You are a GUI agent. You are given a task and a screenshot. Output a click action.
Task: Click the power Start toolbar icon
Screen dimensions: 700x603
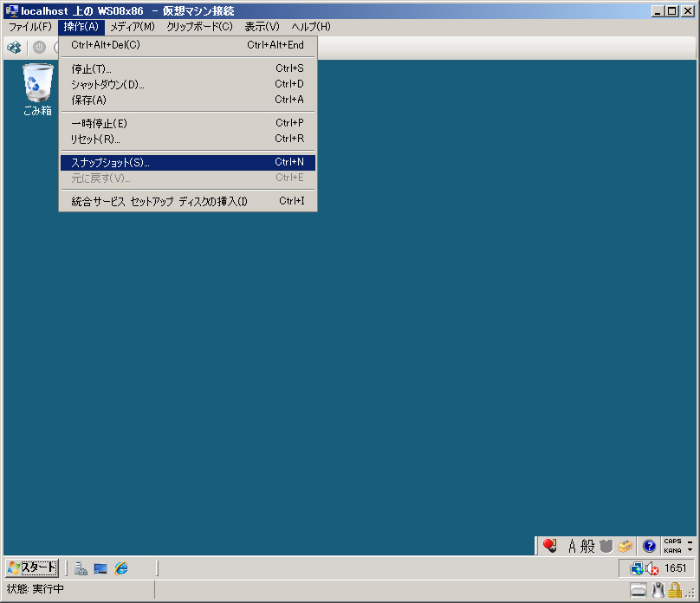(x=39, y=48)
